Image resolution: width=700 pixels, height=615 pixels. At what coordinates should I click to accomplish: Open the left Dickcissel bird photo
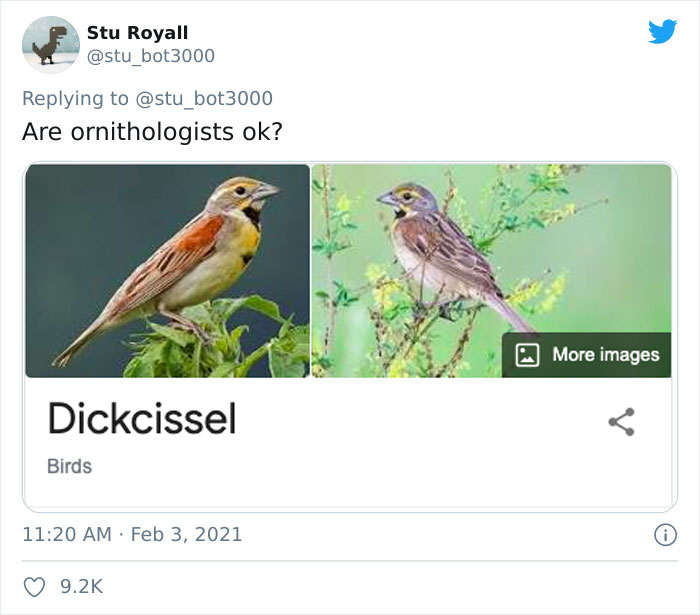coord(167,270)
